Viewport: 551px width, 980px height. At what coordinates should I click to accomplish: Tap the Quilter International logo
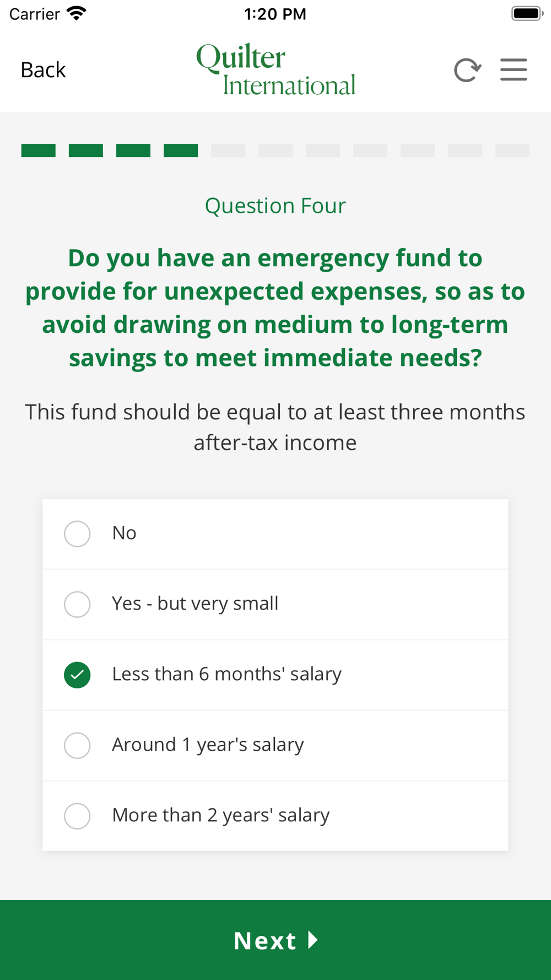[275, 69]
